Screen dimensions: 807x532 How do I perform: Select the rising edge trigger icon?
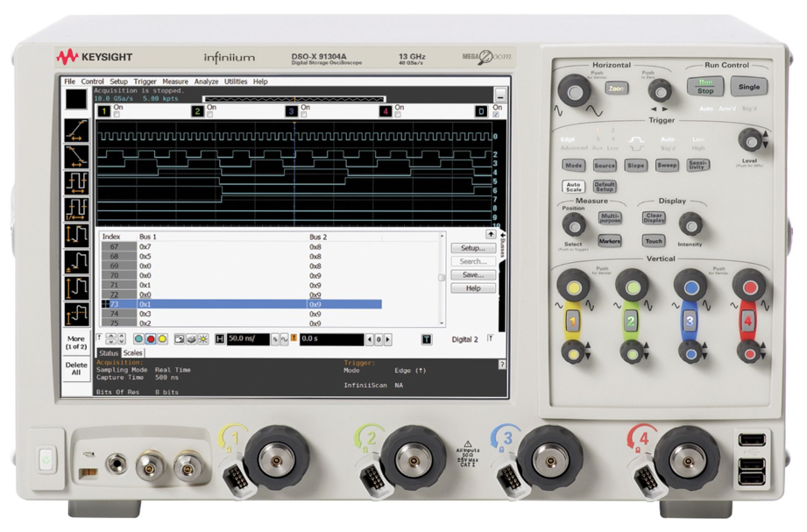click(75, 130)
